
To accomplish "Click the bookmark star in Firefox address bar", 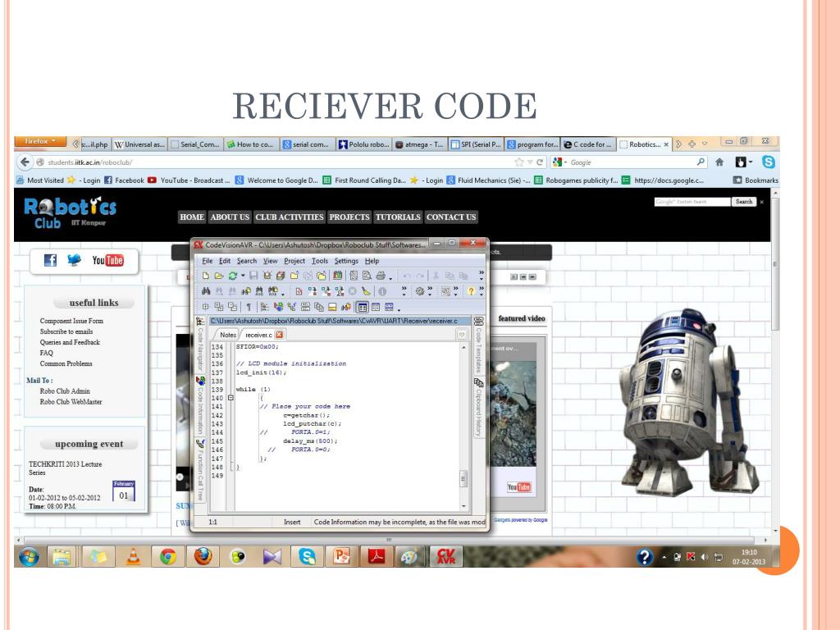I will coord(518,162).
